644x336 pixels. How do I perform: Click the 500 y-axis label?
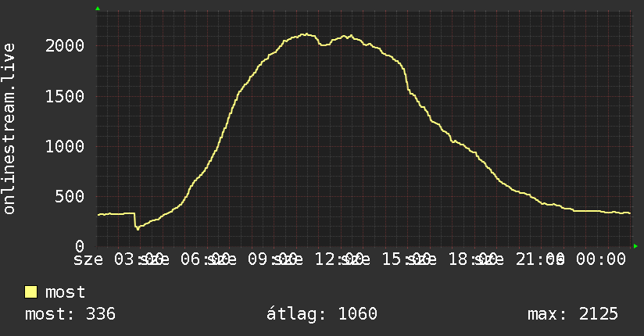tap(70, 196)
